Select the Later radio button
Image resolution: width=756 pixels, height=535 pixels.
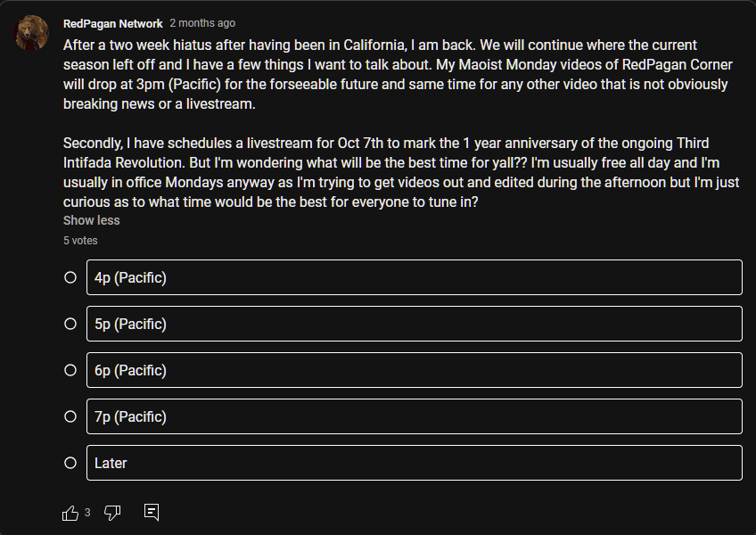click(x=70, y=463)
